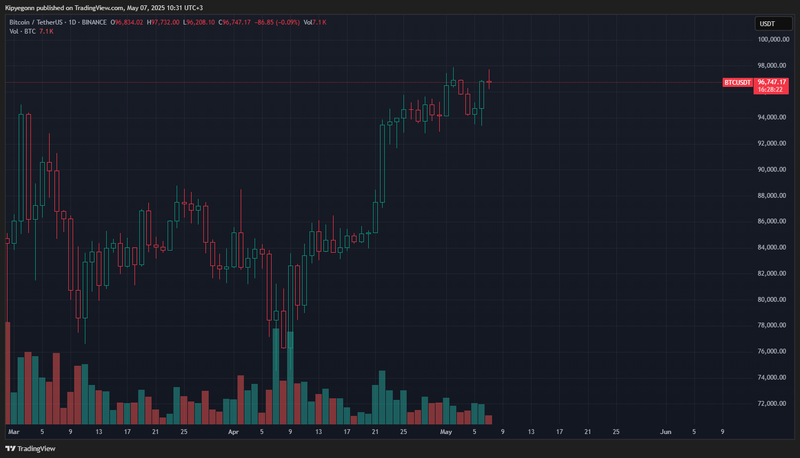The height and width of the screenshot is (458, 800).
Task: Click the May label on the time axis
Action: 446,432
